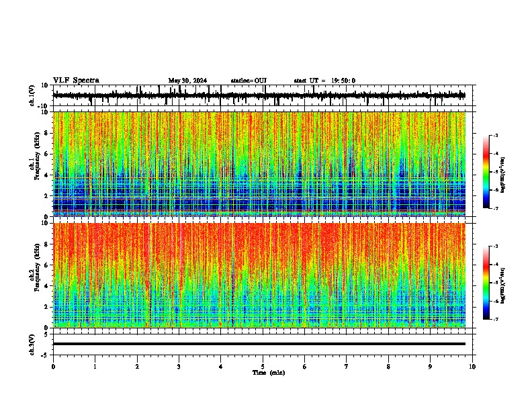Click time axis tick label "8"

click(388, 367)
